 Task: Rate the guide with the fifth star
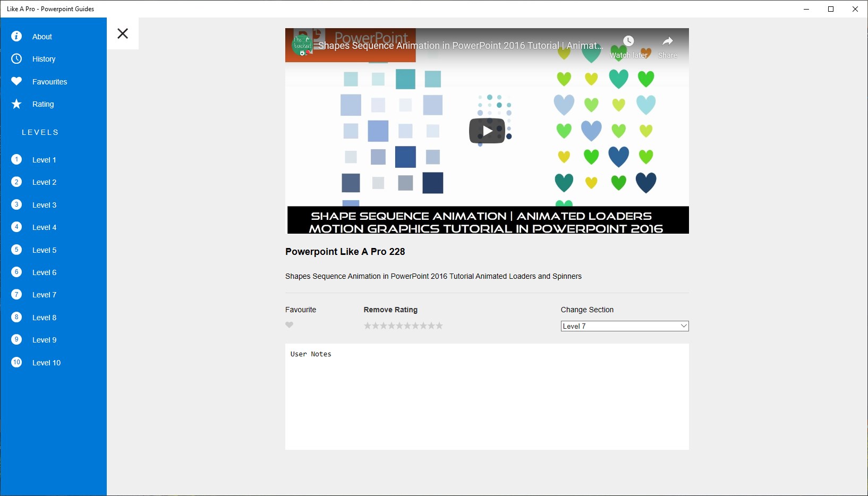click(x=399, y=326)
